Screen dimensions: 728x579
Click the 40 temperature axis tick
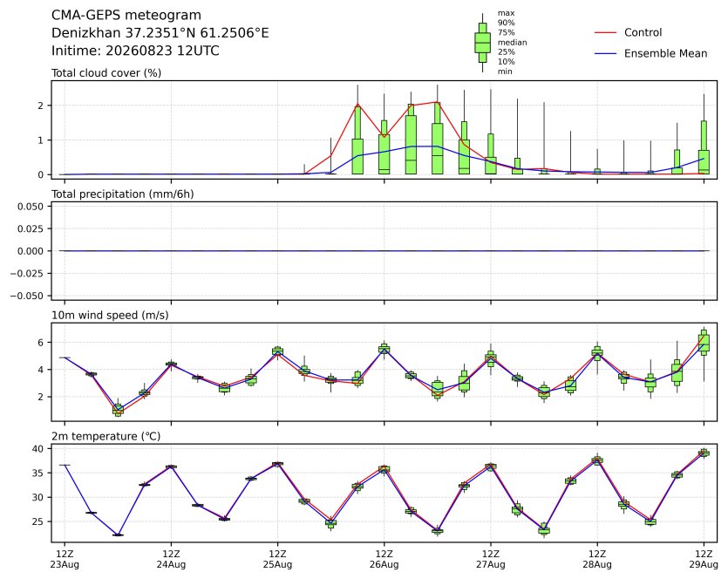[37, 449]
